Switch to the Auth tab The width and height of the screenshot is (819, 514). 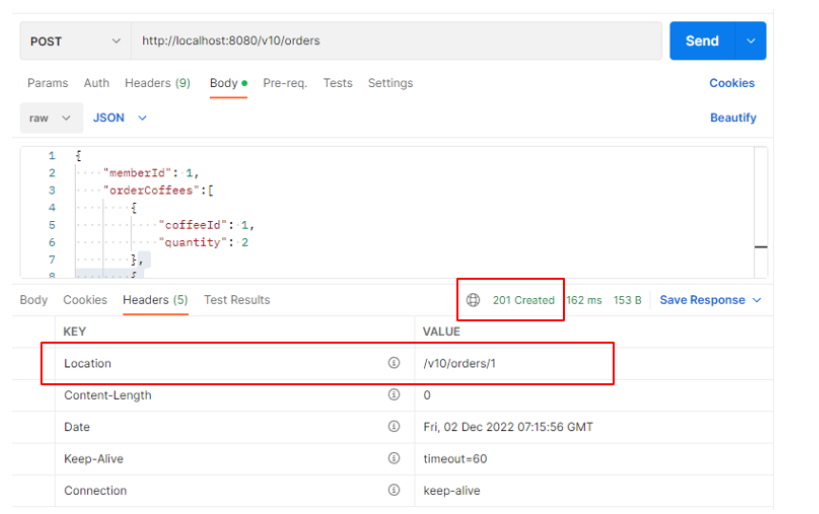[x=97, y=83]
